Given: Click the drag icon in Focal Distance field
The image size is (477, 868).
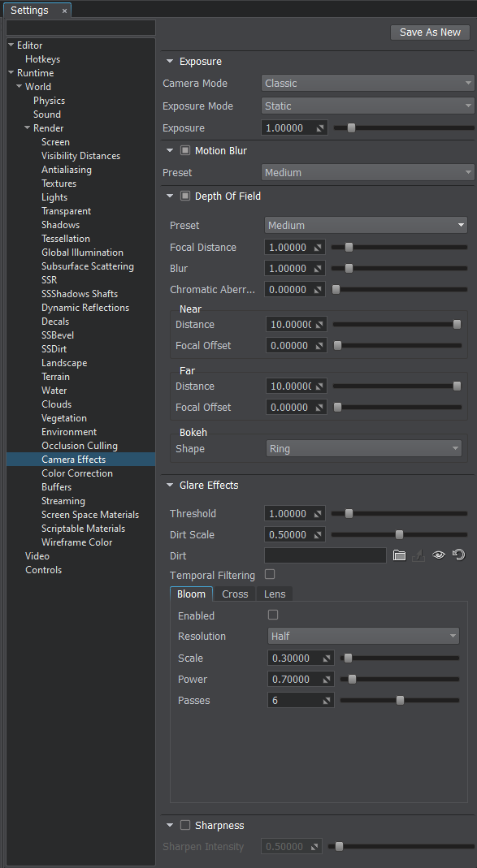Looking at the screenshot, I should pyautogui.click(x=318, y=248).
